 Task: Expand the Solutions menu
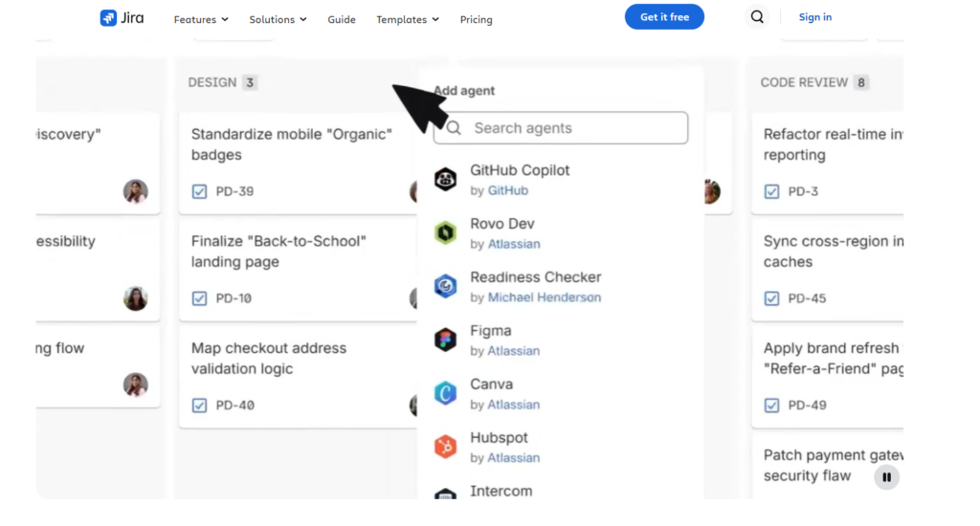click(278, 19)
